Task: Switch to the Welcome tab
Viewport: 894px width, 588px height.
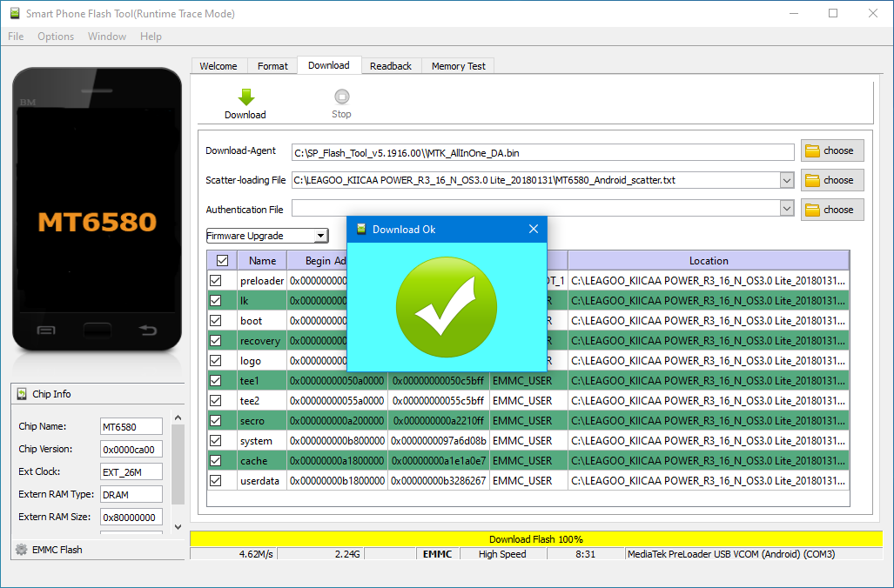Action: point(218,66)
